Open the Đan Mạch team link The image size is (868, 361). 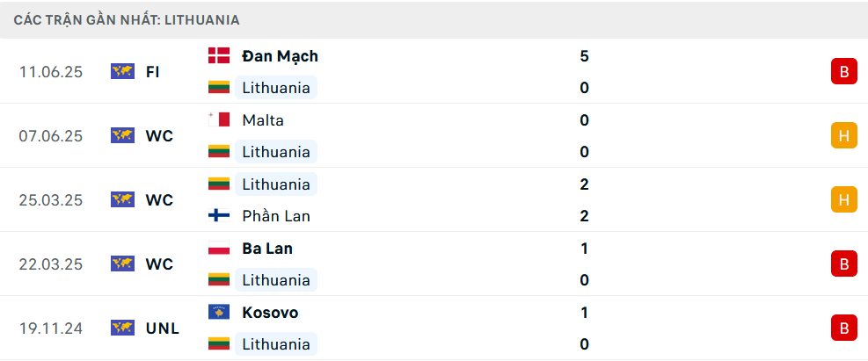coord(280,56)
